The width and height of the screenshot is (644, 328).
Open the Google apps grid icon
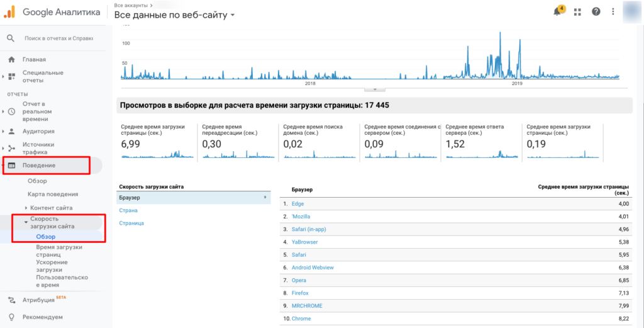577,12
